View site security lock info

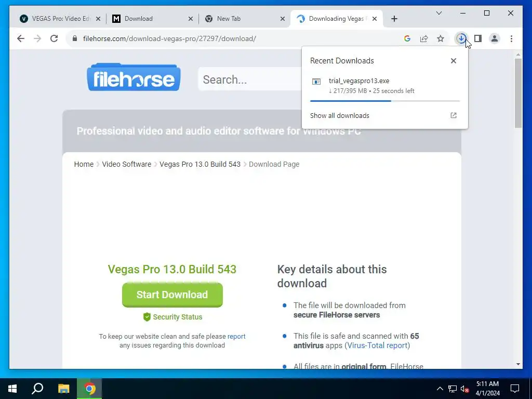click(x=75, y=38)
